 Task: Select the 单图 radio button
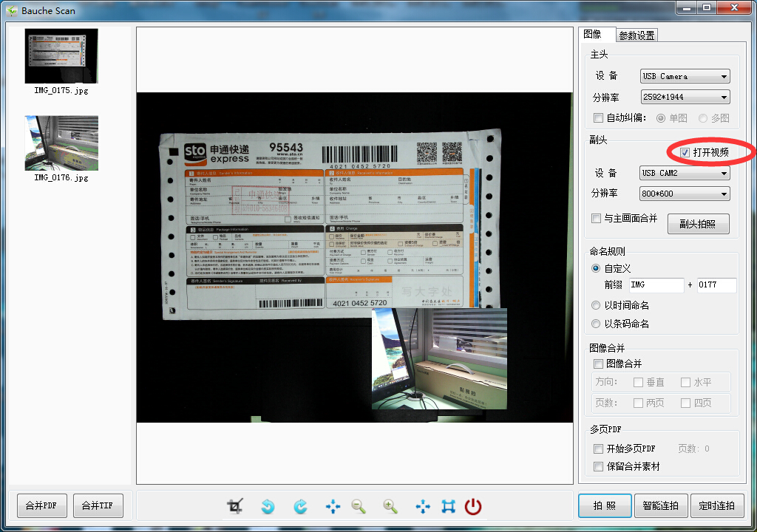(x=661, y=118)
